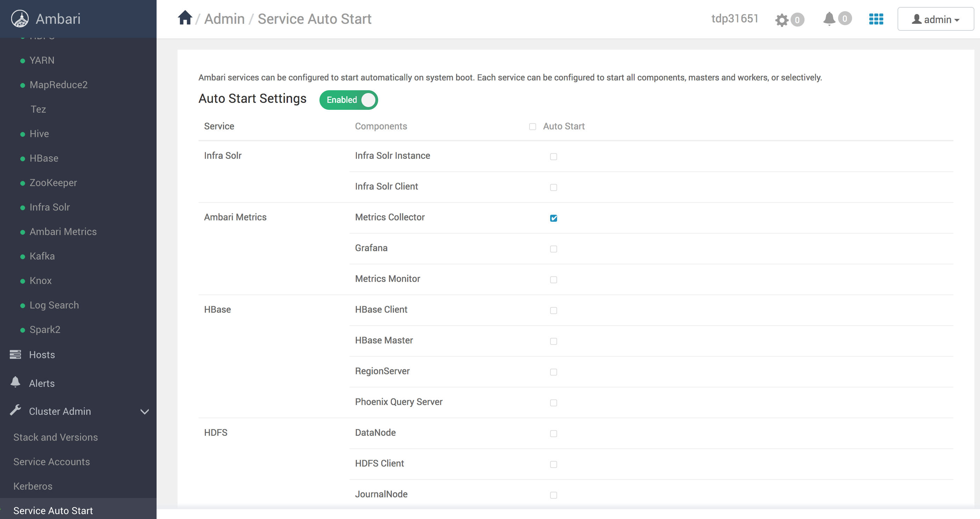
Task: Open MapReduce2 service in sidebar
Action: pos(59,85)
